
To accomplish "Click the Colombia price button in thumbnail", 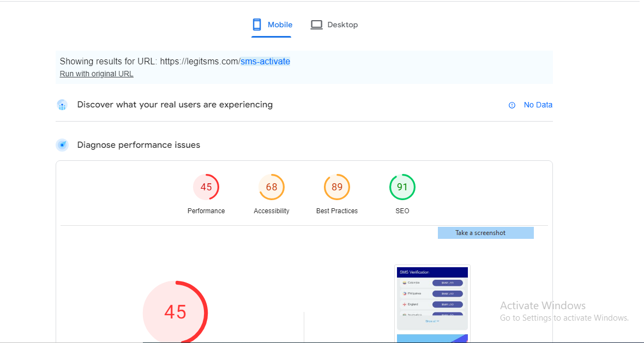I will tap(447, 283).
